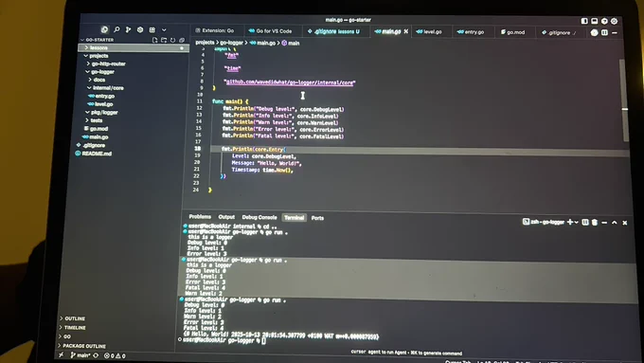
Task: Create a new terminal with plus icon
Action: [x=570, y=222]
